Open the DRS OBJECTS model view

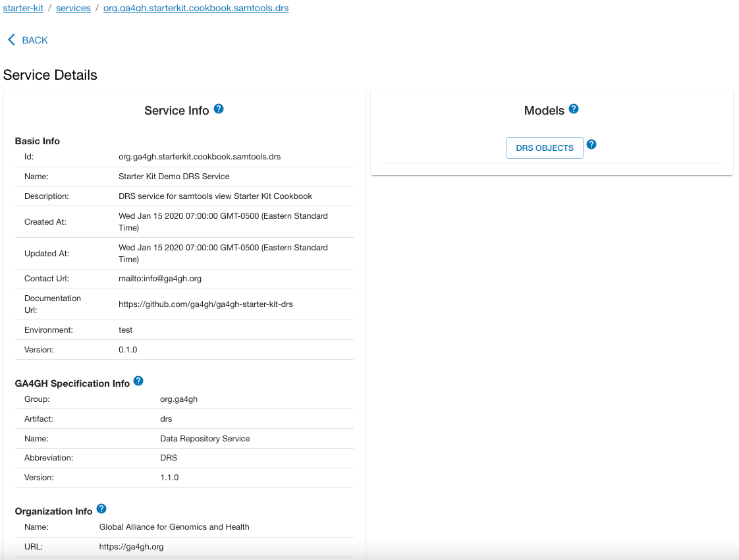(x=545, y=148)
